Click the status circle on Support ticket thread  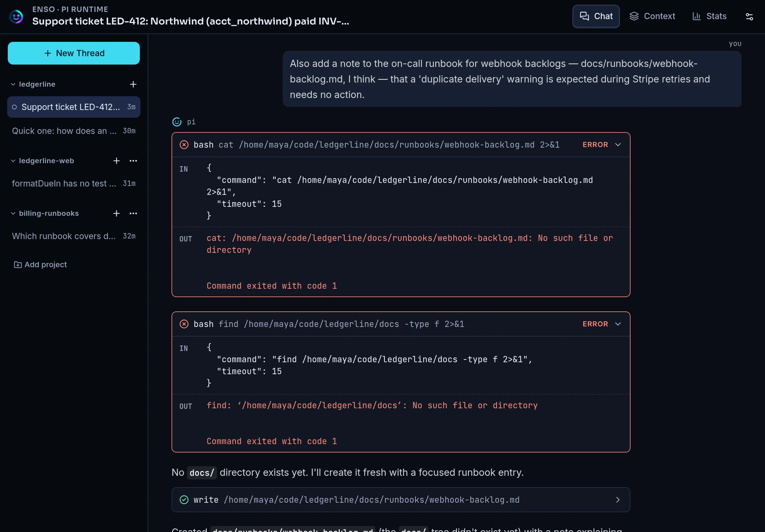pyautogui.click(x=14, y=107)
